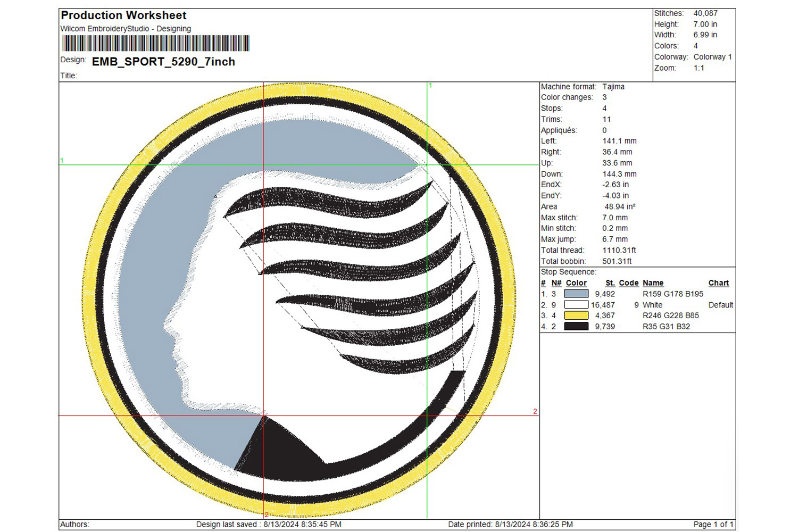Click the Stitches value 40,087
The width and height of the screenshot is (799, 532).
pos(705,13)
